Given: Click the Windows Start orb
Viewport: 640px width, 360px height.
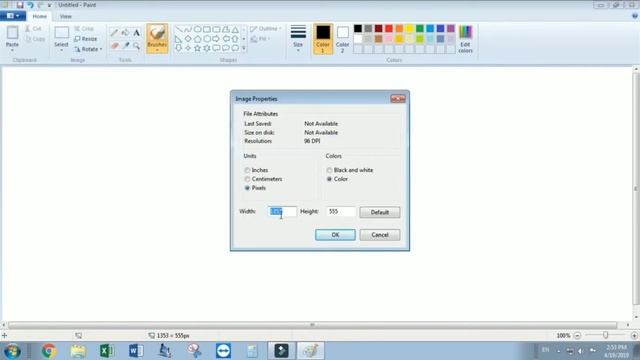Looking at the screenshot, I should click(x=12, y=351).
